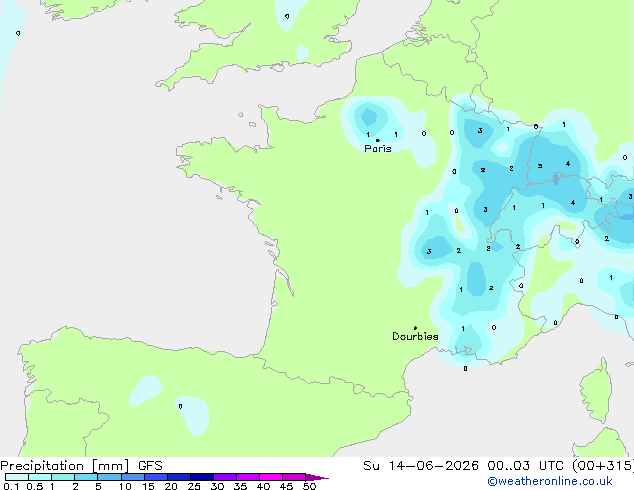Pick the 15–20 mm blue legend swatch
The image size is (634, 490).
pyautogui.click(x=155, y=477)
